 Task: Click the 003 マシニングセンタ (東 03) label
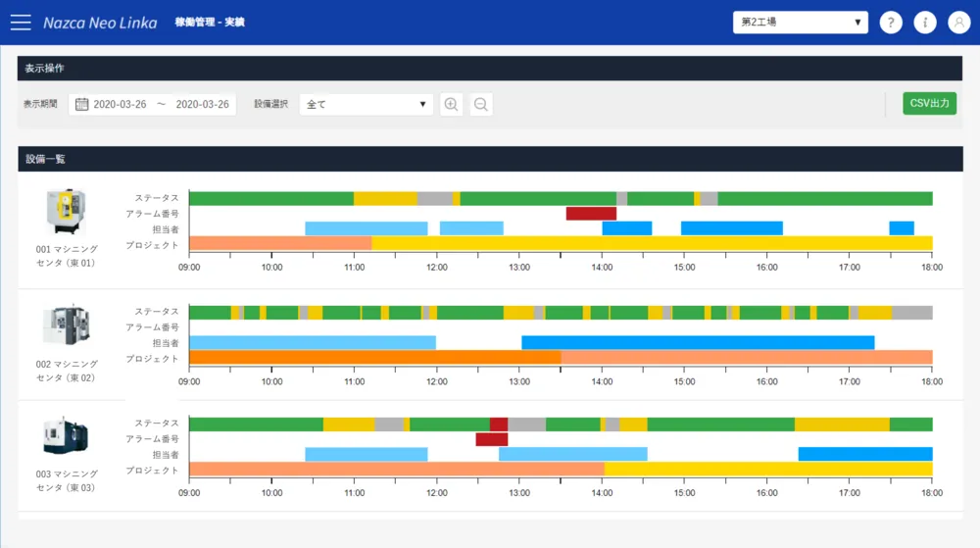click(66, 480)
